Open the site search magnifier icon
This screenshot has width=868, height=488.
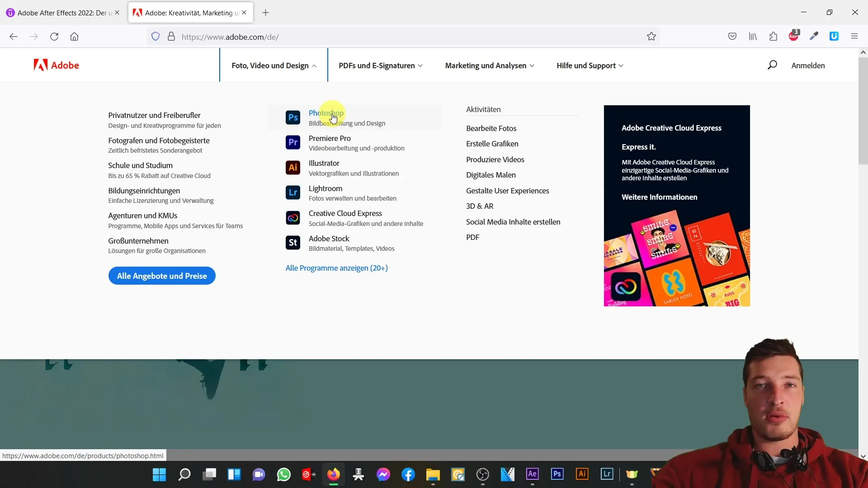coord(772,65)
